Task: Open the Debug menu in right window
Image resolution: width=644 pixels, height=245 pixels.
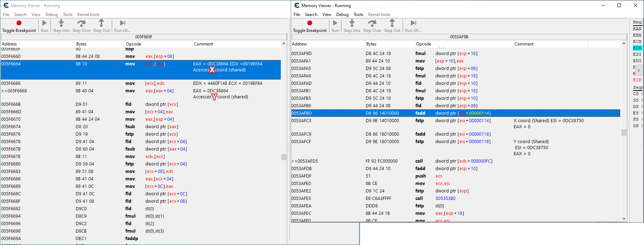Action: pyautogui.click(x=342, y=15)
